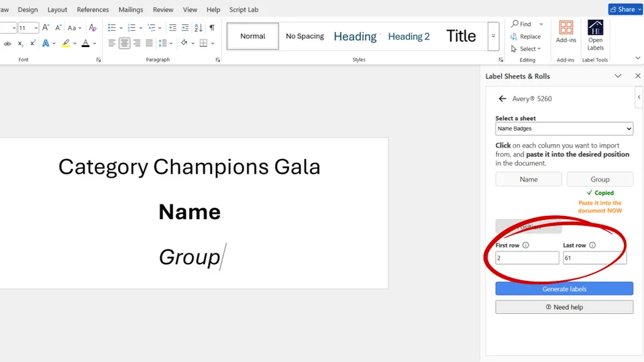Click the Shading paint bucket icon
The height and width of the screenshot is (362, 644).
pos(184,43)
